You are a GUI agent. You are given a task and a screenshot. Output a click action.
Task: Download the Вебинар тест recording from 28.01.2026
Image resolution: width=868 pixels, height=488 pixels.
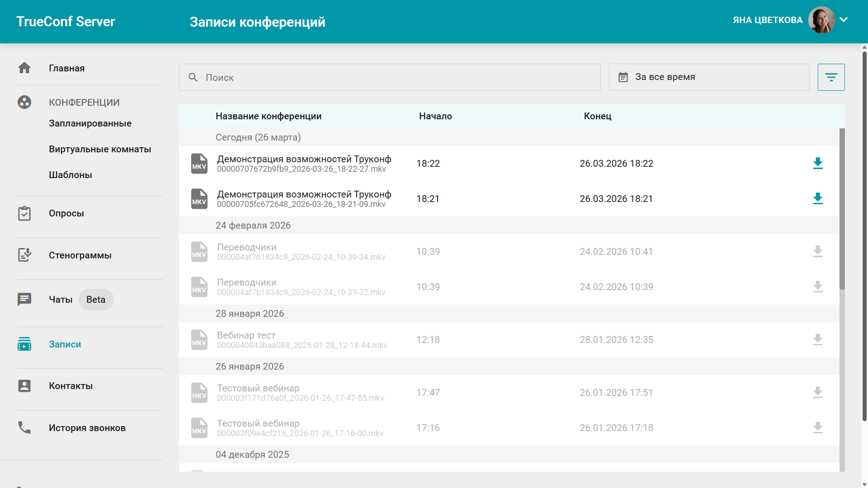[817, 339]
